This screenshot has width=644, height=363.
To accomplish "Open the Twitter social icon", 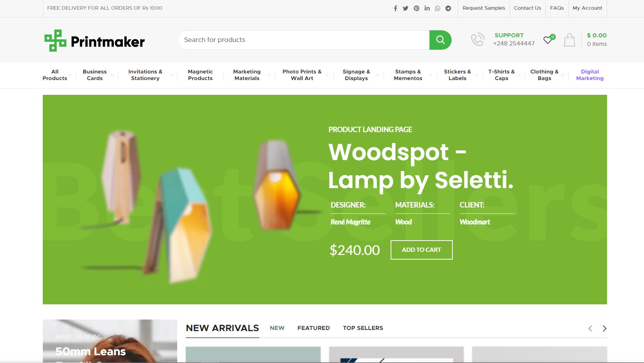I will click(405, 8).
